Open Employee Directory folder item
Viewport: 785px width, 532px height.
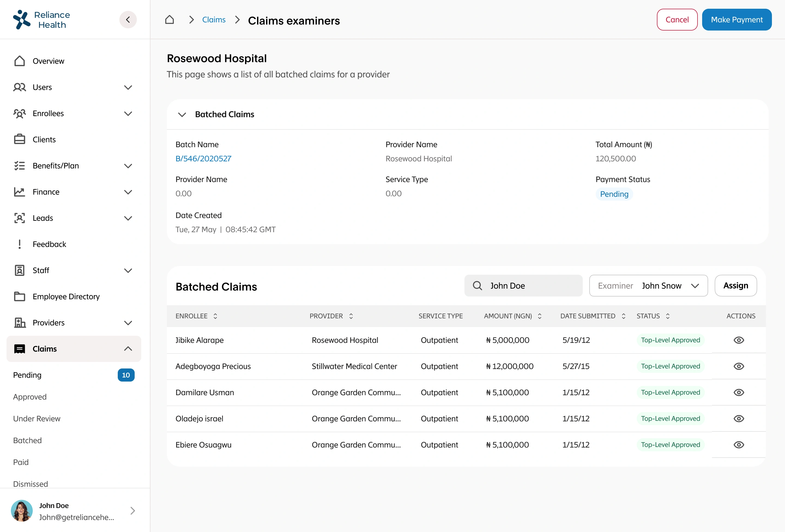[x=66, y=297]
